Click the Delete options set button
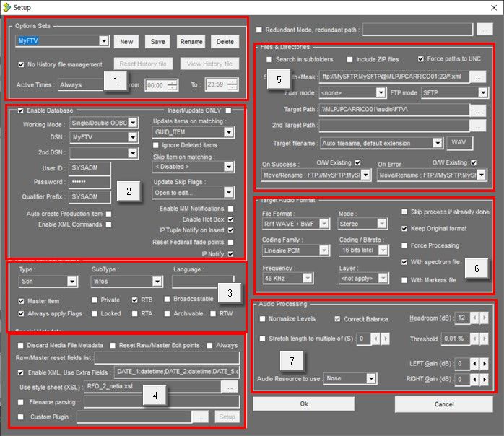 pyautogui.click(x=225, y=41)
